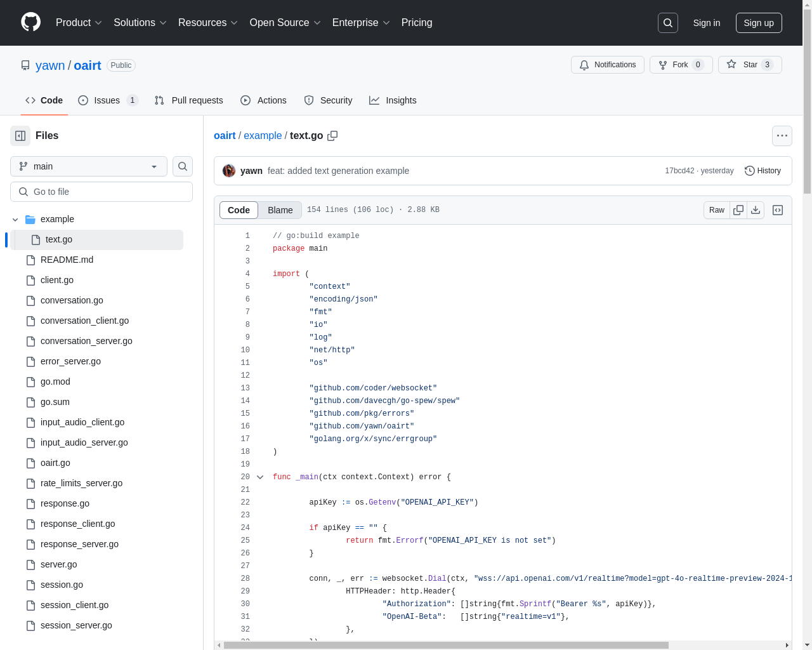The width and height of the screenshot is (812, 650).
Task: Search files with the magnifier button
Action: (x=183, y=166)
